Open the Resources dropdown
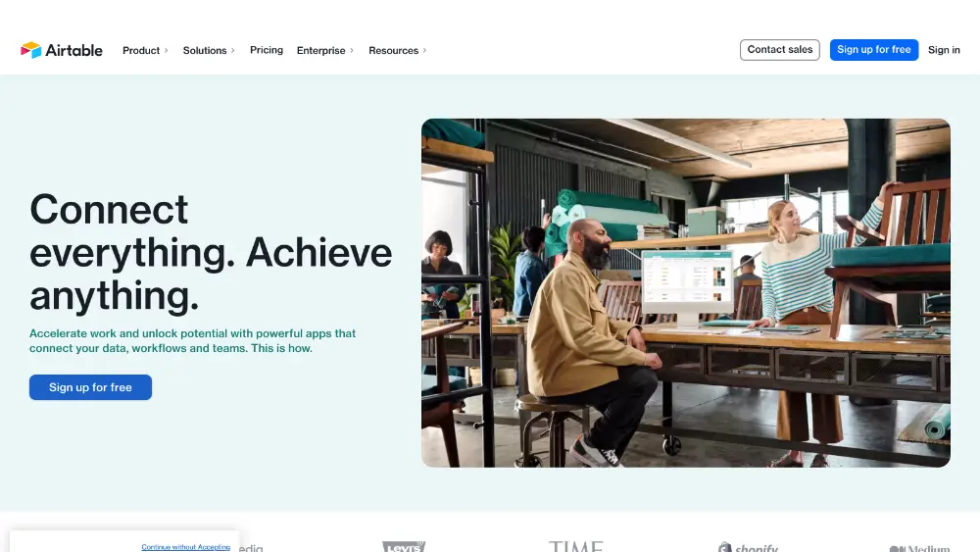 (394, 50)
